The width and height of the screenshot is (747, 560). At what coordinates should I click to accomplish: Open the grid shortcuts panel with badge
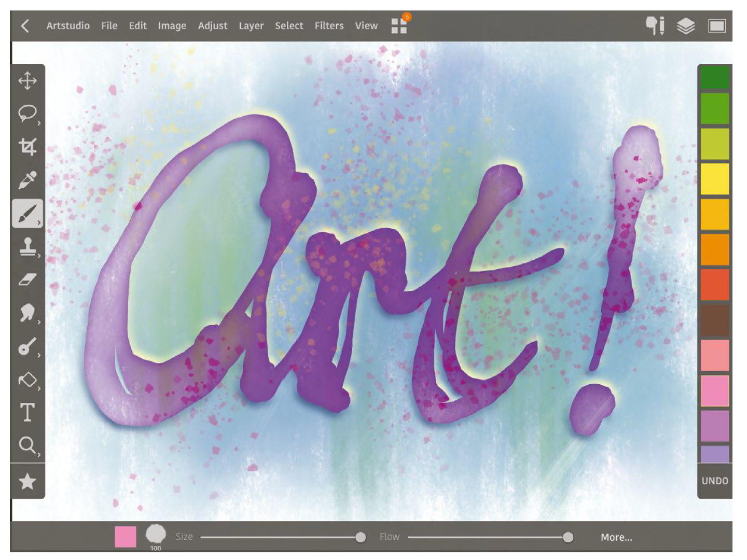click(399, 25)
